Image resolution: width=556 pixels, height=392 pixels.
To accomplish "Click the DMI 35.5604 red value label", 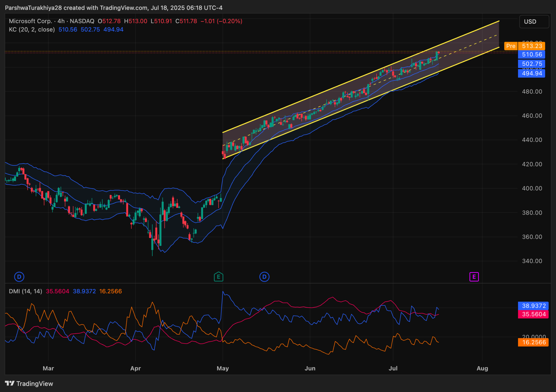I will [x=533, y=314].
